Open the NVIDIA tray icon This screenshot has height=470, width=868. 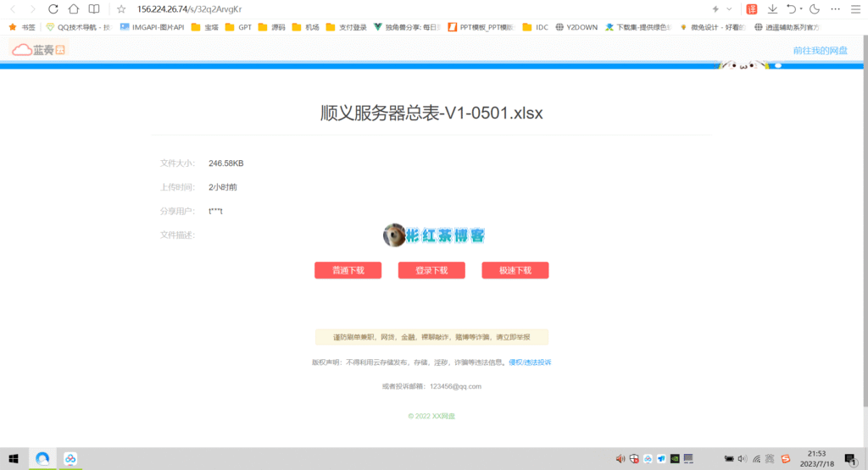(x=675, y=458)
